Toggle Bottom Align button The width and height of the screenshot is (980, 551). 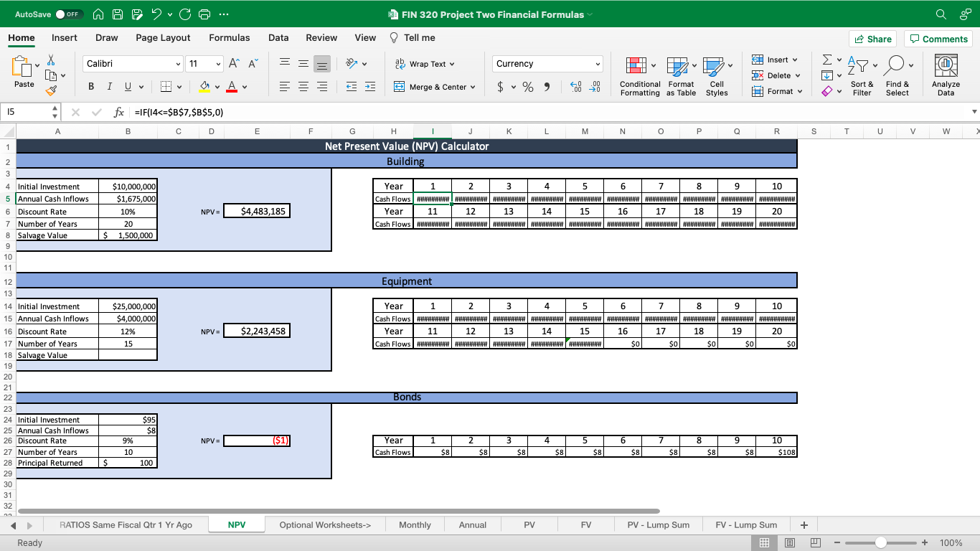pyautogui.click(x=322, y=64)
